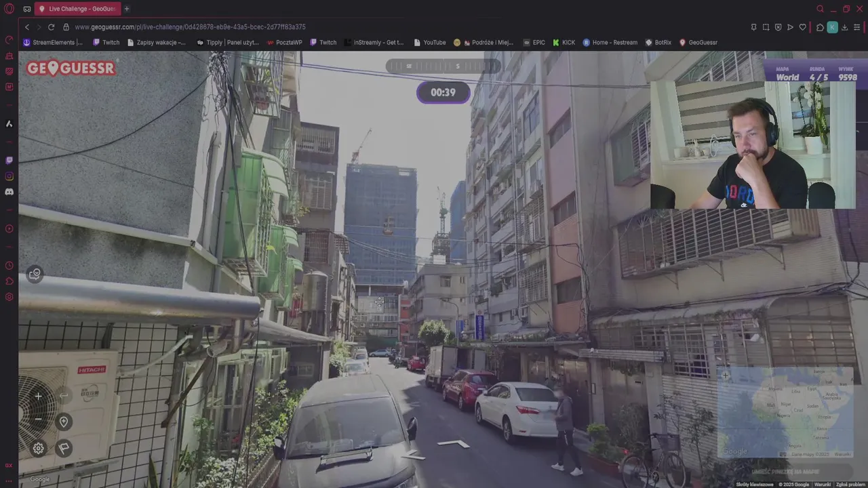Open the sidebar history clock icon
868x488 pixels.
coord(9,265)
